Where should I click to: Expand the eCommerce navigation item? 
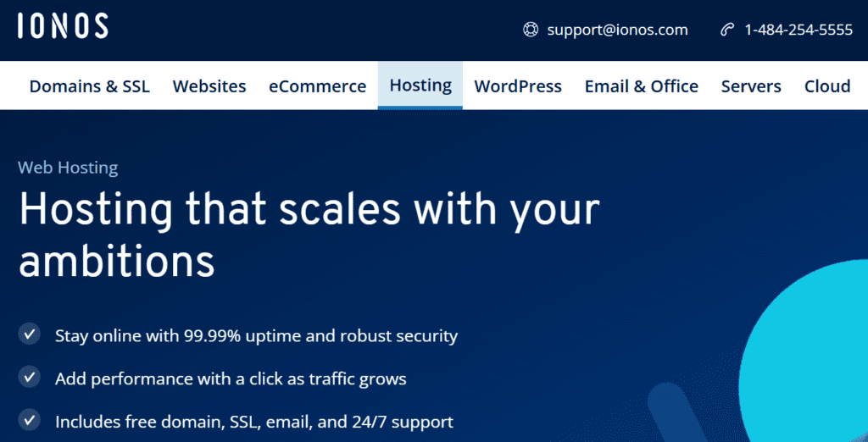coord(318,86)
